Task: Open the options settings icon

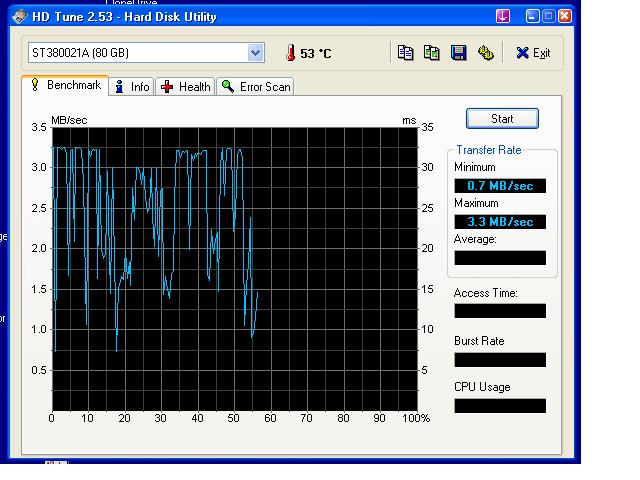Action: (x=486, y=53)
